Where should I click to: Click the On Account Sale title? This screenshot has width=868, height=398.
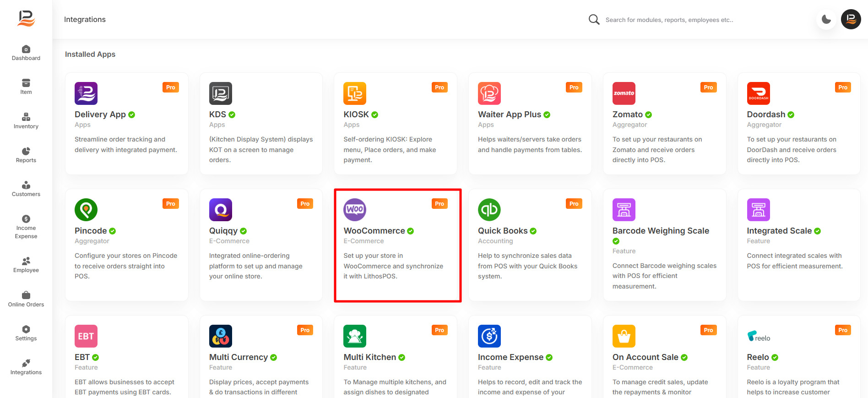(646, 357)
